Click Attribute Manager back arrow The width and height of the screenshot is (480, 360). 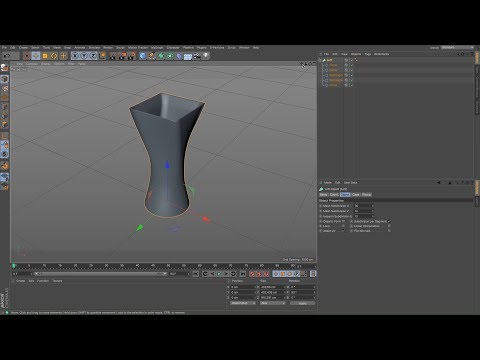(439, 183)
